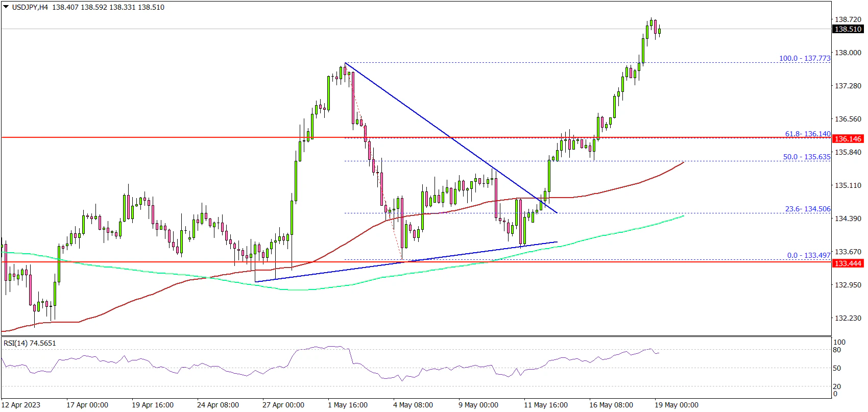Click the red 136.146 price label
The width and height of the screenshot is (868, 412).
click(848, 138)
